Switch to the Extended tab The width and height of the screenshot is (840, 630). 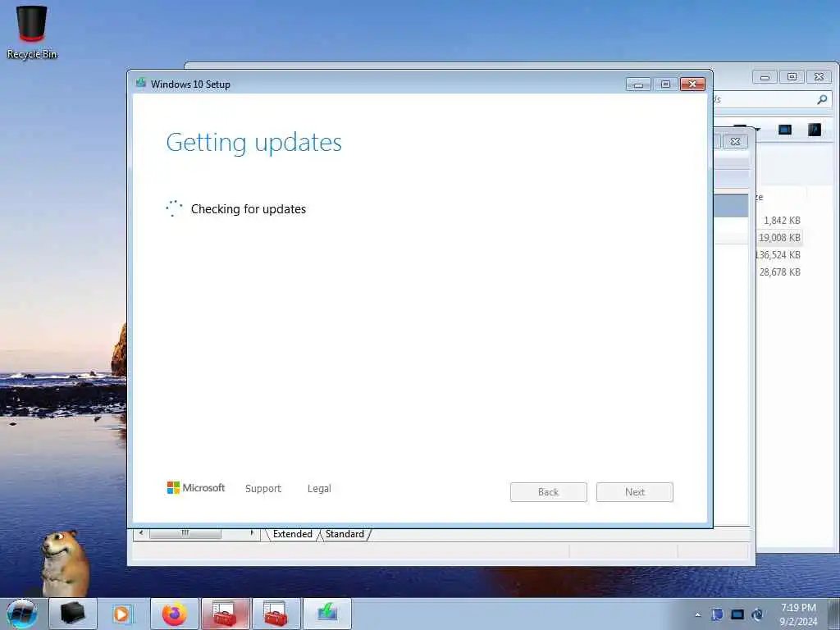tap(293, 534)
